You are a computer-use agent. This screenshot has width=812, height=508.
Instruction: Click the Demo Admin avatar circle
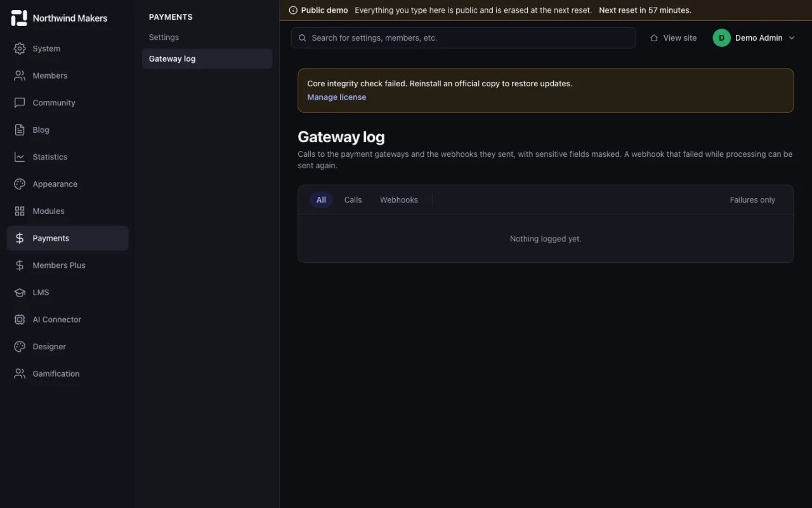tap(722, 38)
